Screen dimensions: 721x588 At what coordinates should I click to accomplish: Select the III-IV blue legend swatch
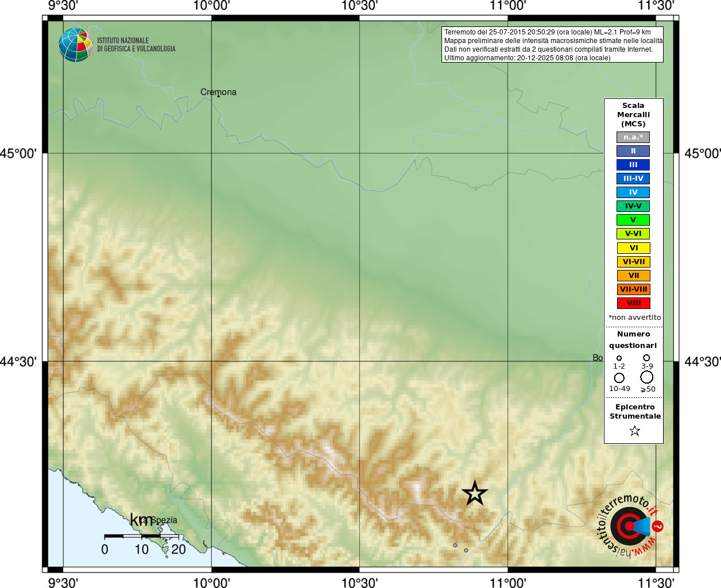[633, 179]
